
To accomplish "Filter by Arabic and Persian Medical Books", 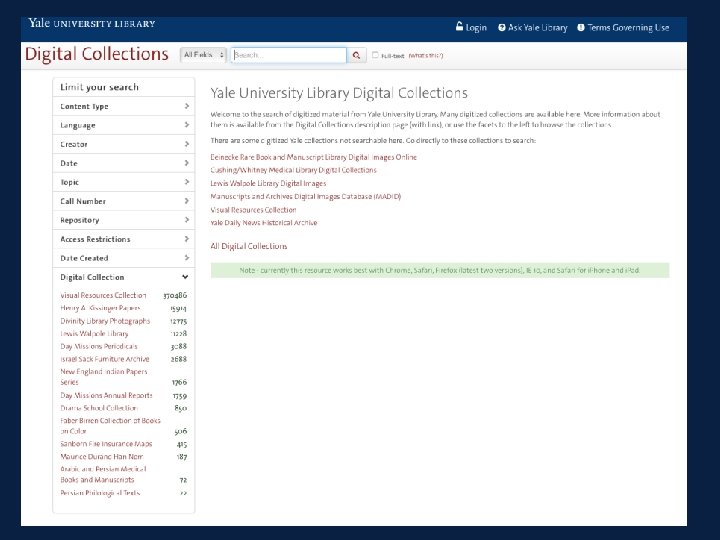I will point(103,474).
